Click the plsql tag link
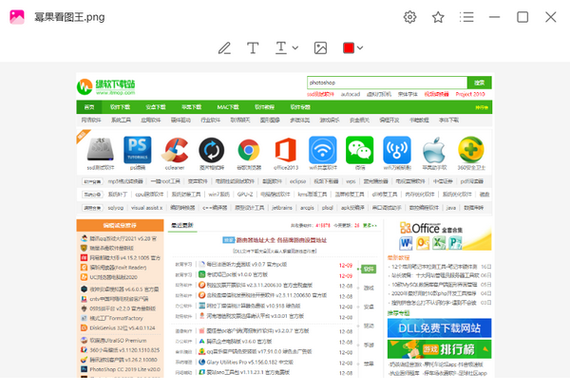This screenshot has width=570, height=392. [x=328, y=208]
